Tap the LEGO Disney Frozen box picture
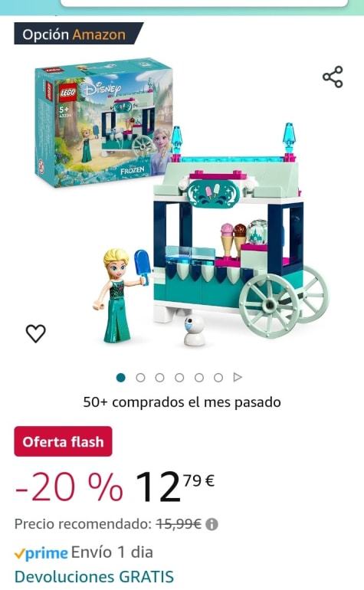This screenshot has width=364, height=590. click(x=104, y=123)
